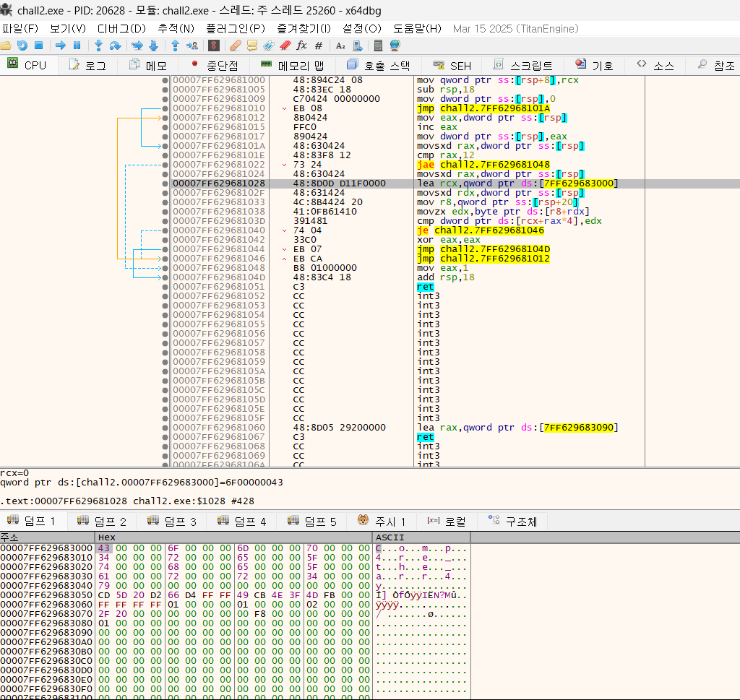Screen dimensions: 740x700
Task: Launch the Scylla plugin icon
Action: (213, 45)
